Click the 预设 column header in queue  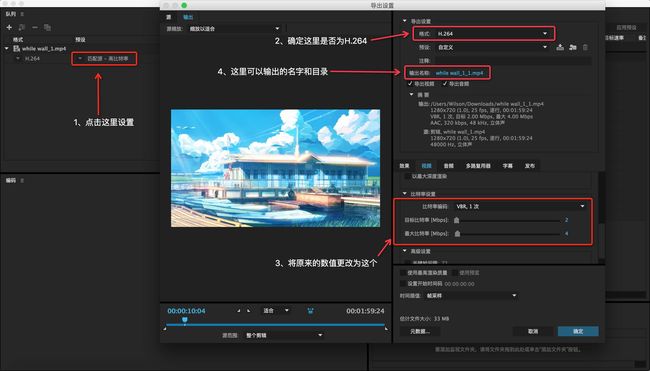pyautogui.click(x=80, y=40)
